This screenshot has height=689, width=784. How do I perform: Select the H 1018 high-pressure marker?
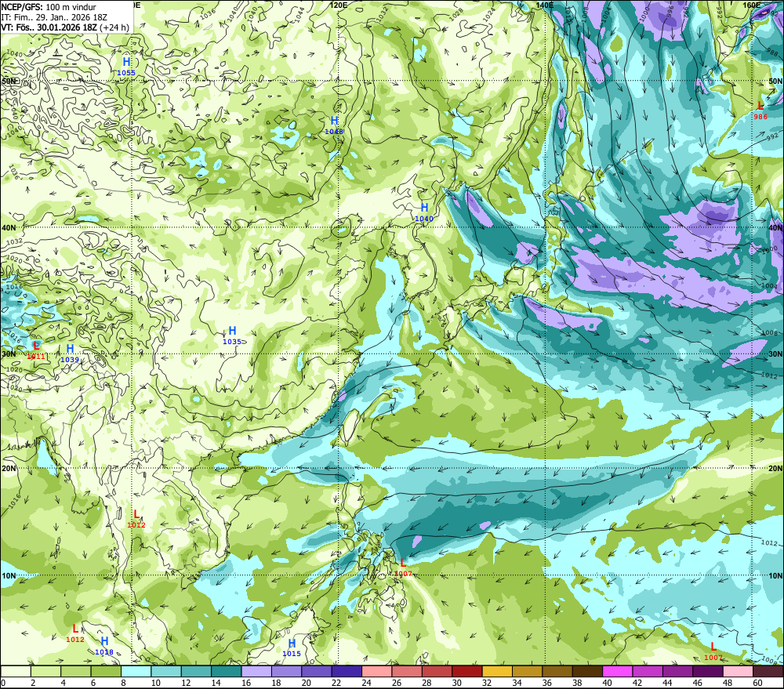pyautogui.click(x=104, y=646)
